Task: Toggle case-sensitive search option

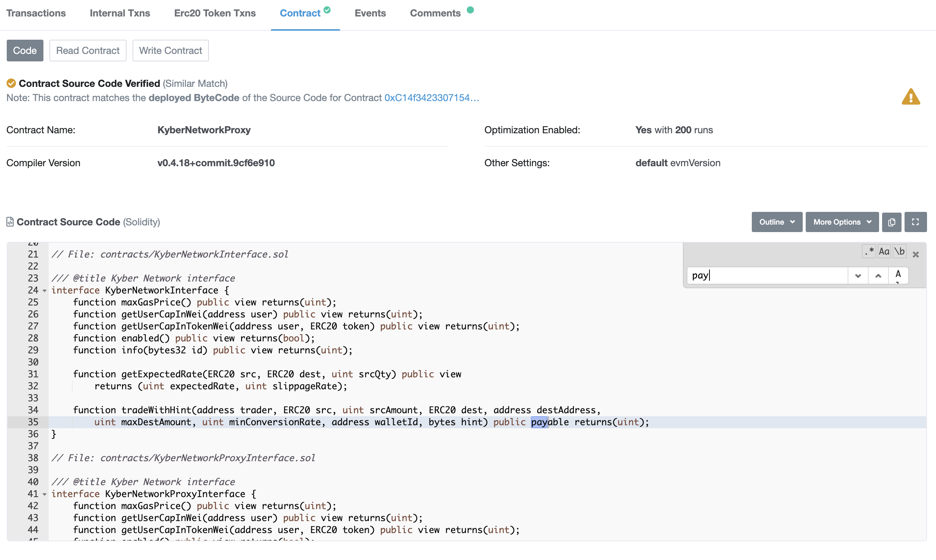Action: (884, 251)
